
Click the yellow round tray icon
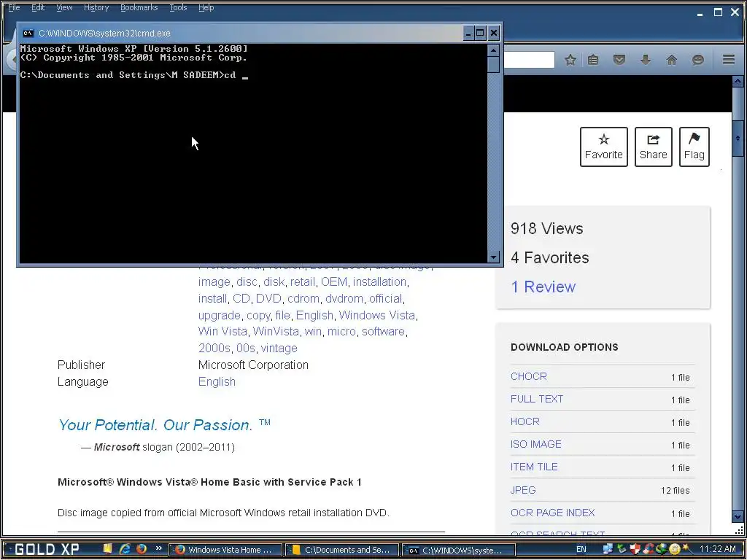tap(674, 549)
